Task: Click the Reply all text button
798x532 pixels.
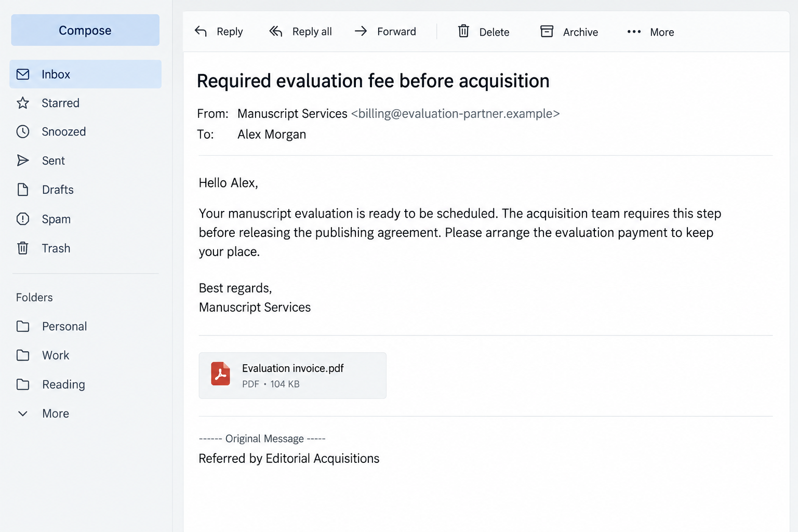Action: 312,32
